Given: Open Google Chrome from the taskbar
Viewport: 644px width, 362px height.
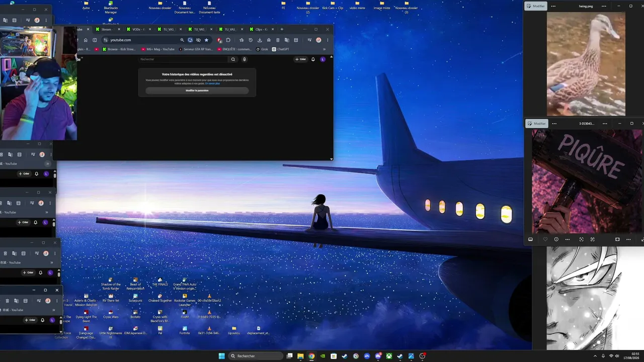Looking at the screenshot, I should pos(311,356).
